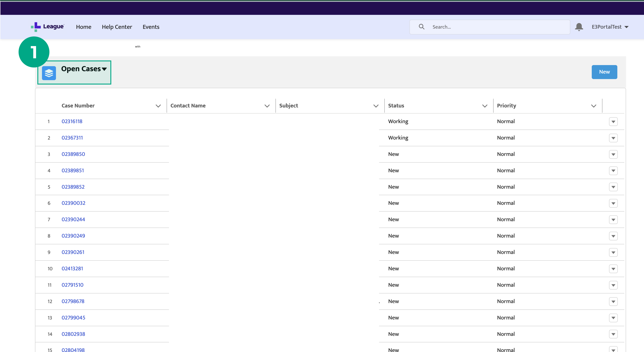Screen dimensions: 644x352
Task: Open the row actions menu for case 02316118
Action: [x=613, y=122]
